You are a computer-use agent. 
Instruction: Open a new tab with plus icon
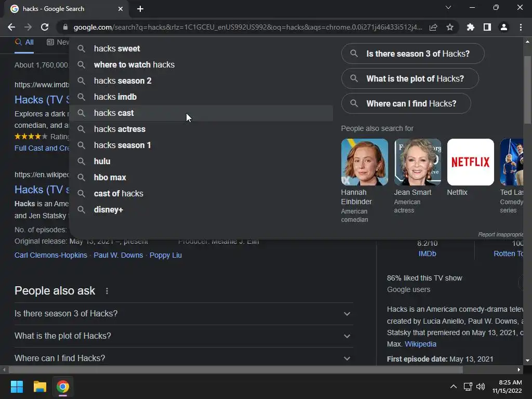coord(140,9)
